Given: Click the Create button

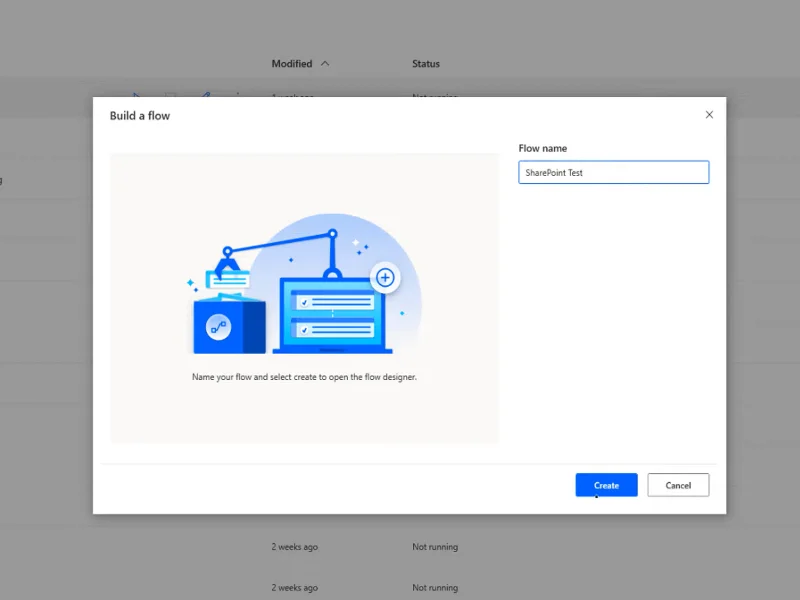Looking at the screenshot, I should click(606, 485).
